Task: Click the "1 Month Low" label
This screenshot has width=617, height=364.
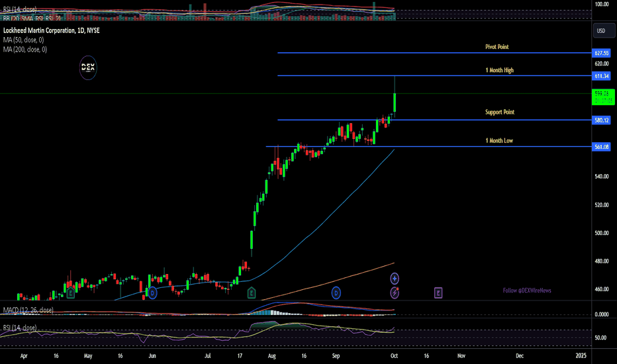Action: coord(499,140)
